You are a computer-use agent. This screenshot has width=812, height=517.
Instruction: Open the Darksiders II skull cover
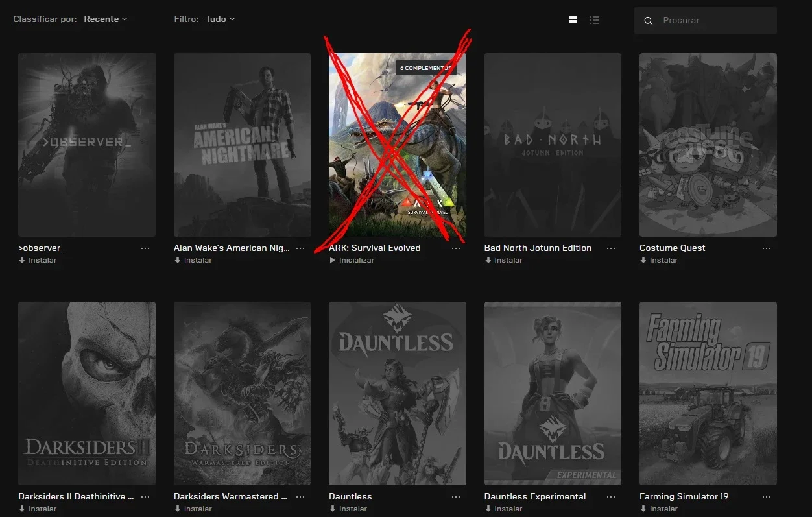87,393
